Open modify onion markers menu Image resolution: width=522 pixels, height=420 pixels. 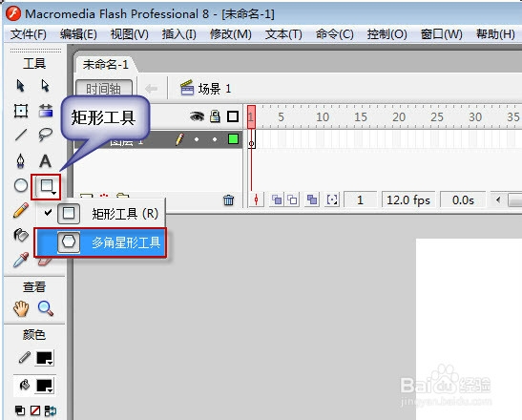point(332,199)
